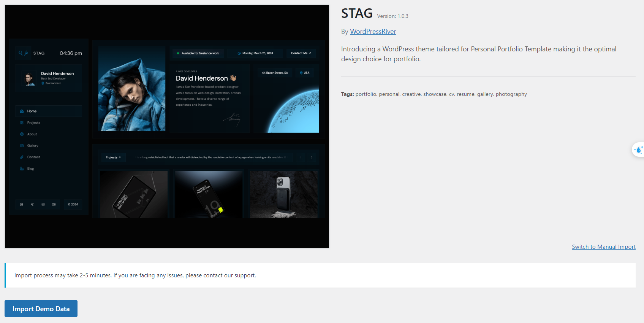Click the Gallery camera icon in sidebar

(x=22, y=146)
